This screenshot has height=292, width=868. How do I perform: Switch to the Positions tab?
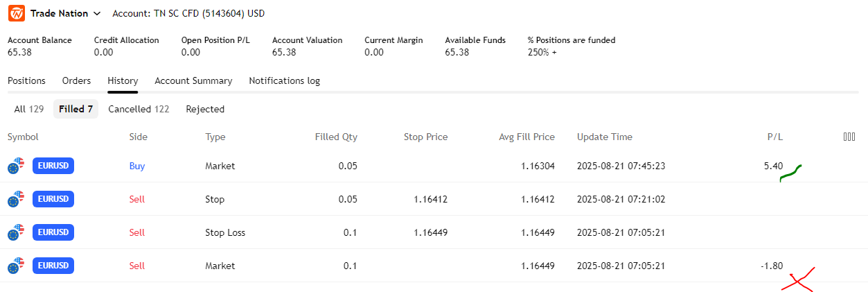click(26, 80)
